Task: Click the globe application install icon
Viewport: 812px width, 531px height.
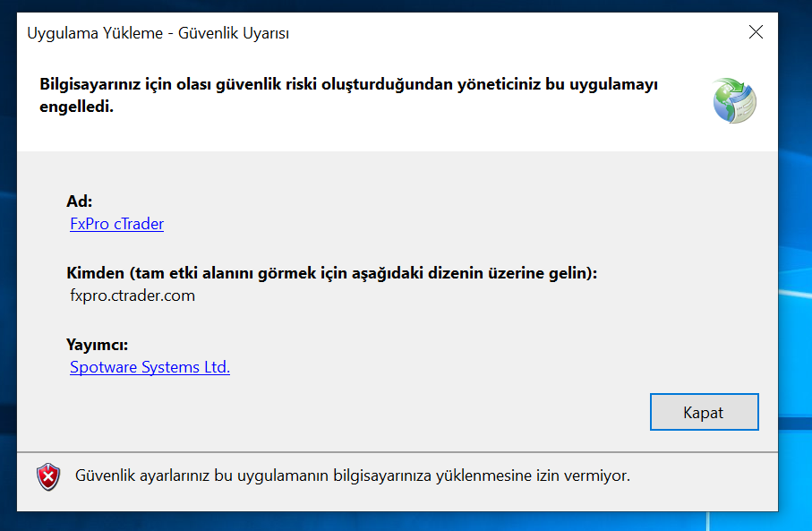Action: coord(734,100)
